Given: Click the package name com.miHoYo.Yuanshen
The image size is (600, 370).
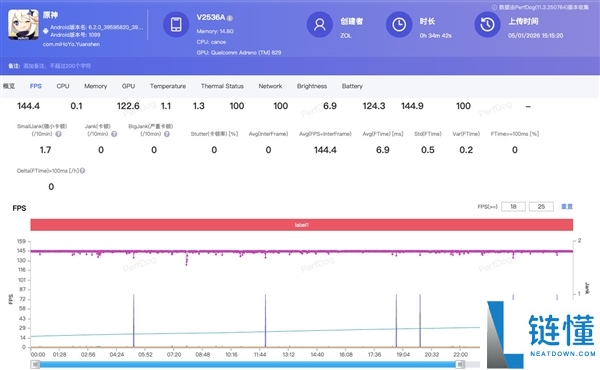Looking at the screenshot, I should point(71,44).
